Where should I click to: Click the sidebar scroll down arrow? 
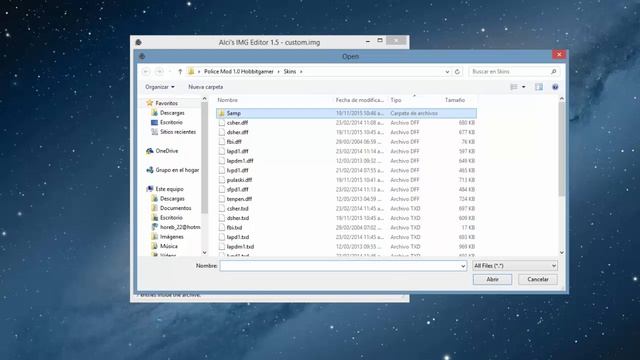click(x=204, y=253)
